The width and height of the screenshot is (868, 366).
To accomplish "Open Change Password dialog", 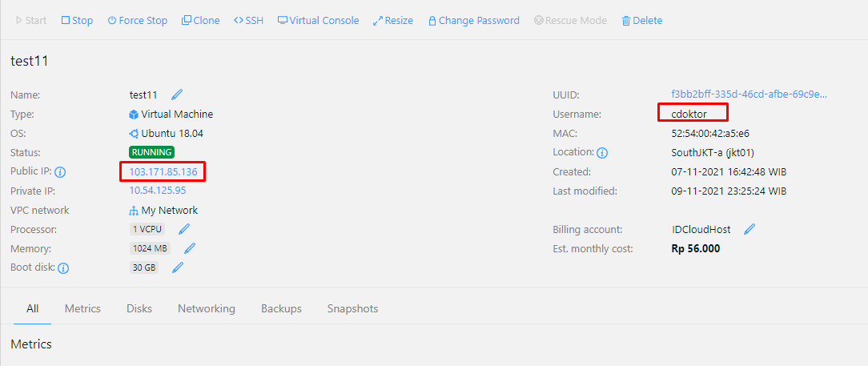I will tap(473, 20).
